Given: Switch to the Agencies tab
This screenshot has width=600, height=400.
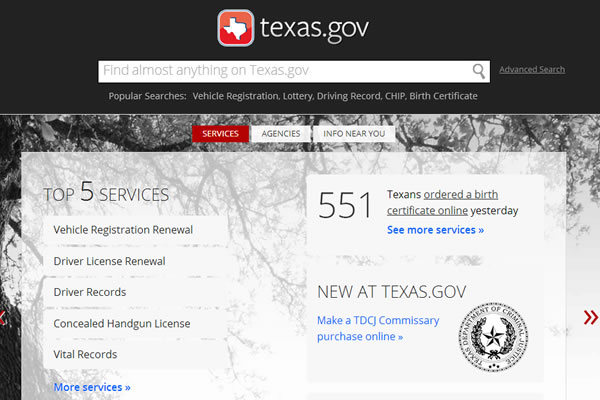Looking at the screenshot, I should (281, 134).
